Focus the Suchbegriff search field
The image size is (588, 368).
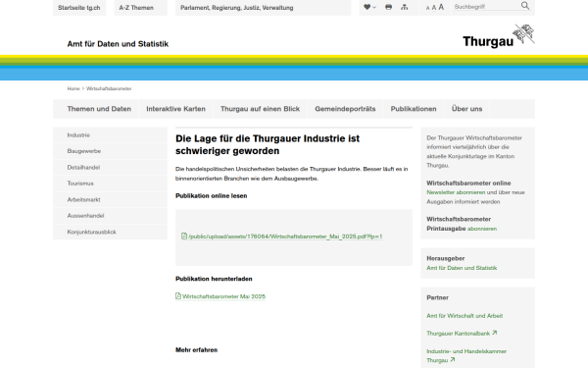(x=486, y=7)
